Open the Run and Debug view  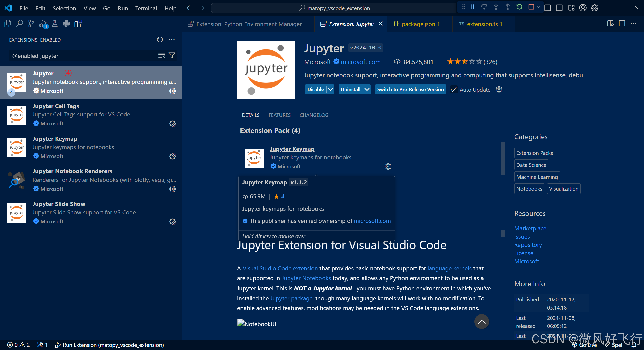tap(43, 24)
